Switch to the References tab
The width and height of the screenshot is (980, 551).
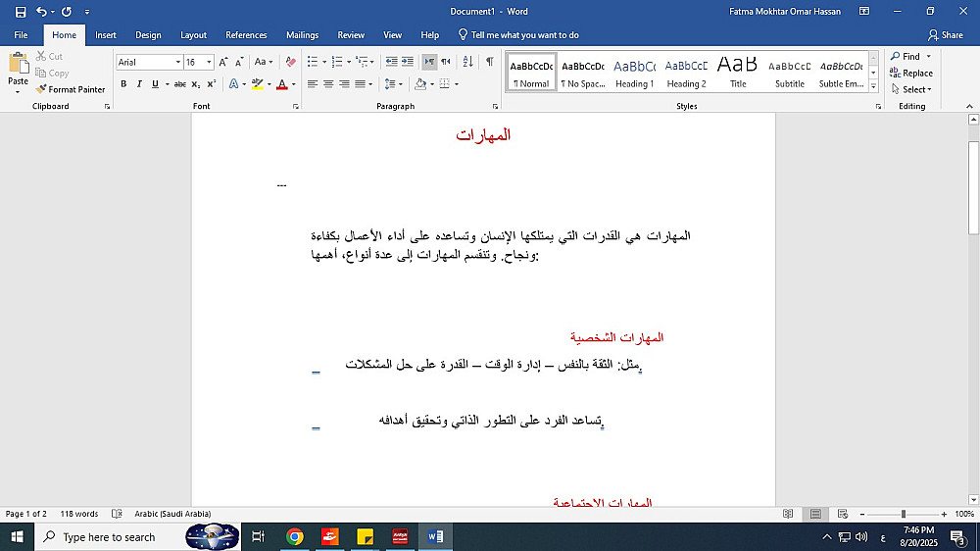coord(246,35)
